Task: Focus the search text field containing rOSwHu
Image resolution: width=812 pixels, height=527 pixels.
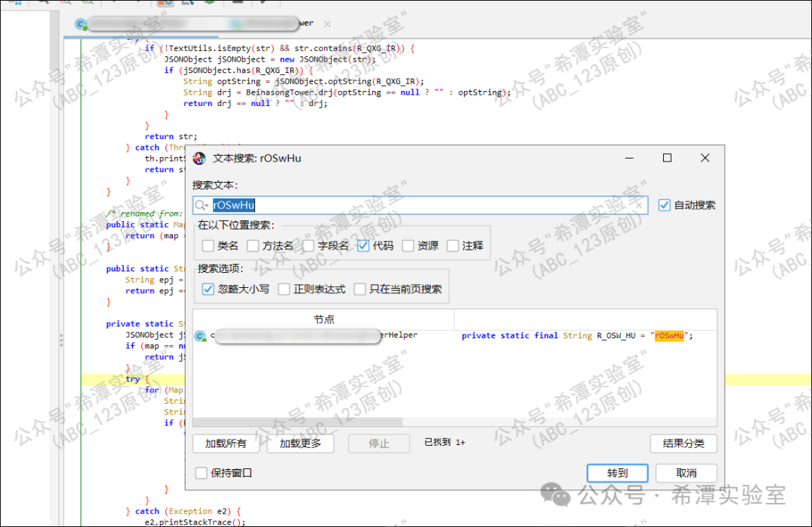Action: 420,205
